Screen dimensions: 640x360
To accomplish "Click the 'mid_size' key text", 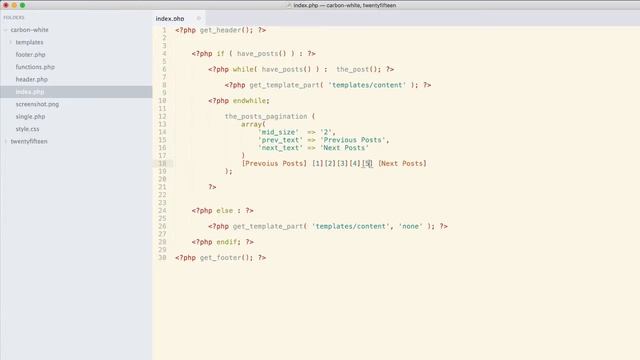I will point(278,132).
